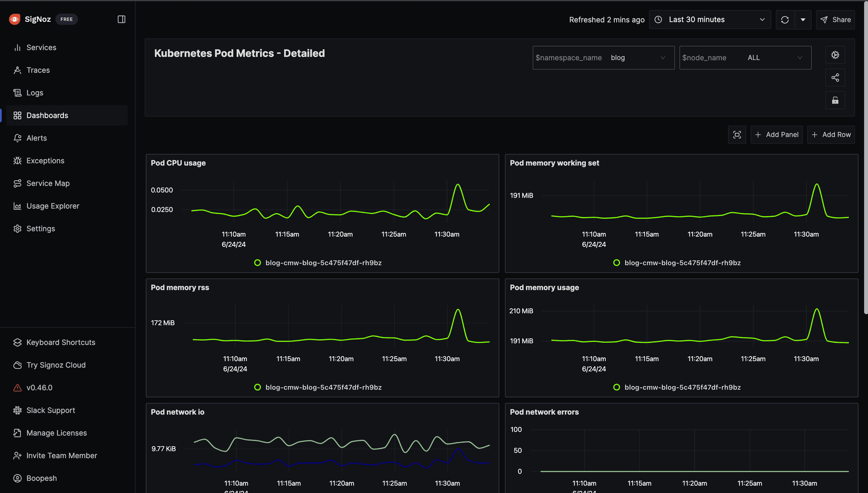Click the spike in Pod CPU usage chart
Image resolution: width=868 pixels, height=493 pixels.
click(x=458, y=185)
